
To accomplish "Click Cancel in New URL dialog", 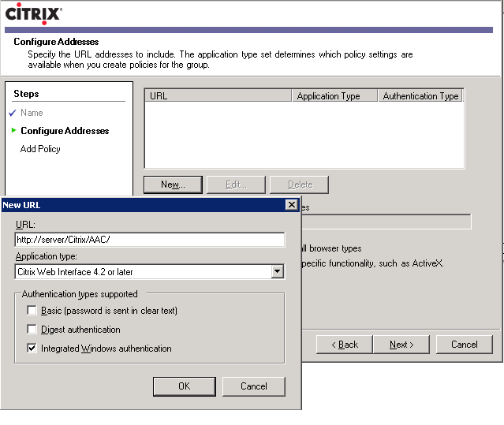I will tap(254, 386).
